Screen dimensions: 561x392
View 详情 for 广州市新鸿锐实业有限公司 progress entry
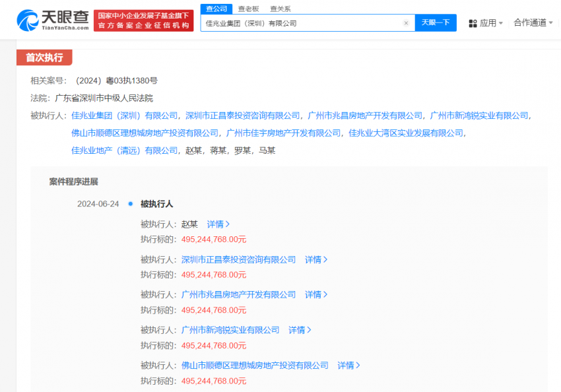[300, 330]
